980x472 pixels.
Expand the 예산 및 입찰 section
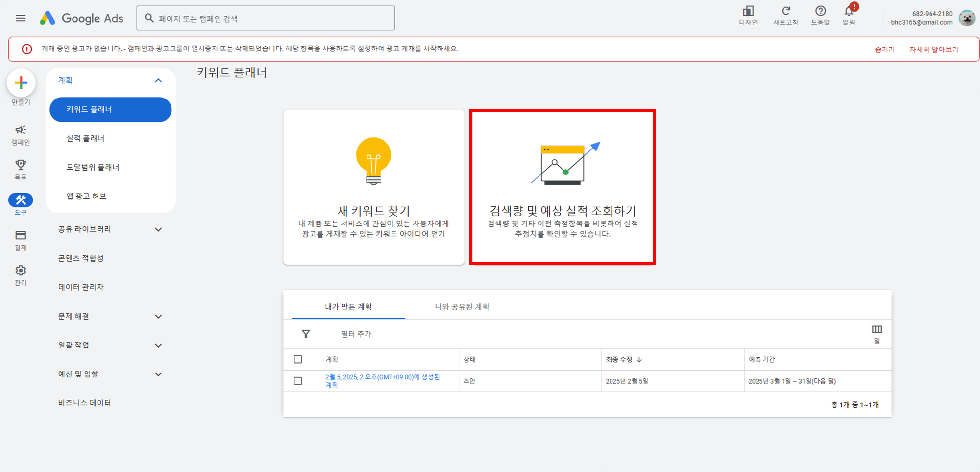click(x=158, y=373)
